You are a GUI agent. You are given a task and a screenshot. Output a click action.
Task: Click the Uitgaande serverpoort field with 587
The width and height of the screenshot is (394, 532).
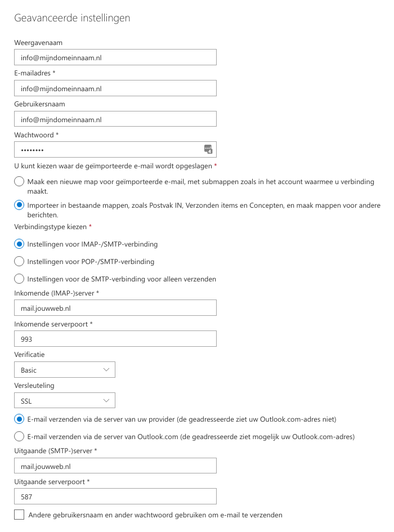tap(115, 497)
